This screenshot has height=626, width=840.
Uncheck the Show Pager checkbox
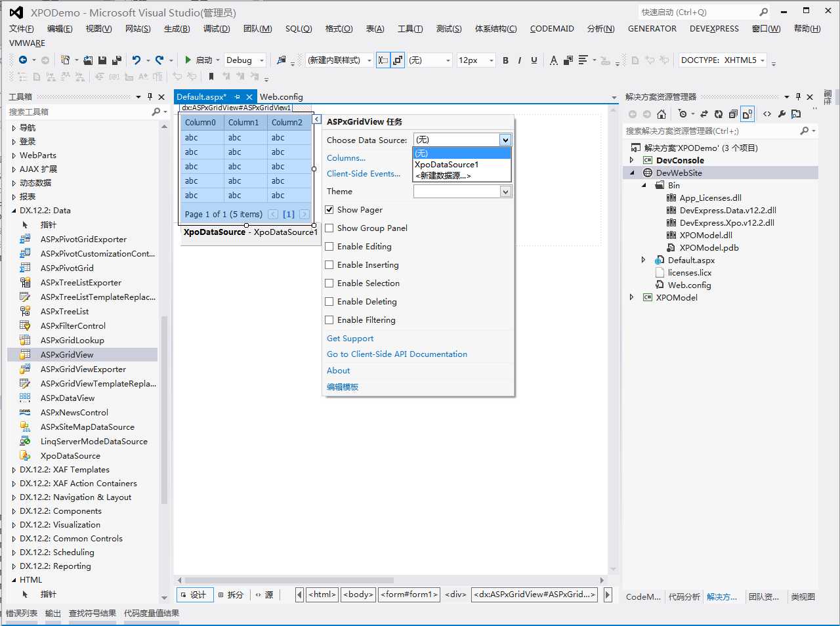pos(329,210)
